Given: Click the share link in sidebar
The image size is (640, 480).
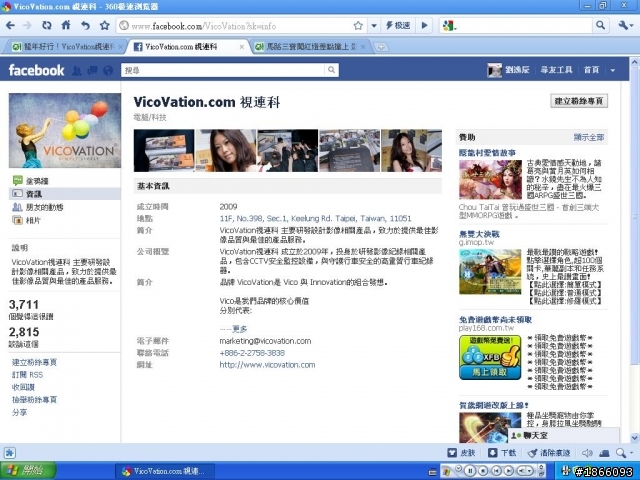Looking at the screenshot, I should (x=19, y=412).
